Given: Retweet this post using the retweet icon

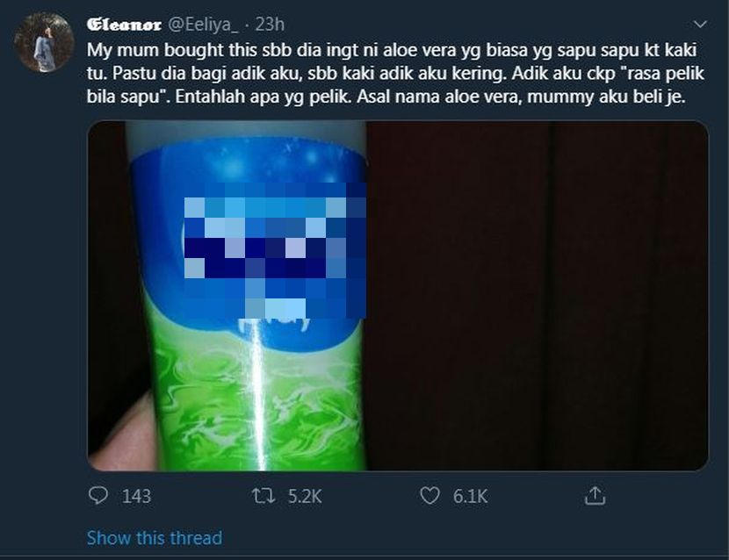Looking at the screenshot, I should coord(263,496).
